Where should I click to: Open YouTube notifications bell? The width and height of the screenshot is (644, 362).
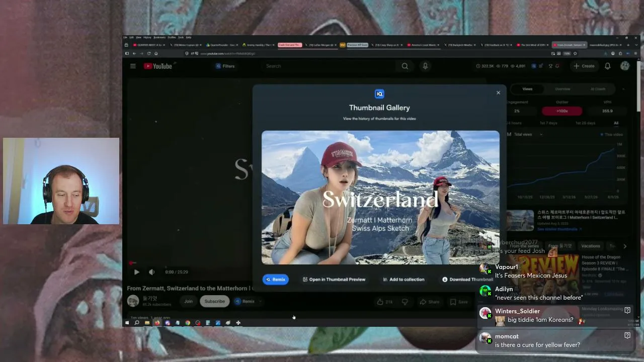[608, 66]
